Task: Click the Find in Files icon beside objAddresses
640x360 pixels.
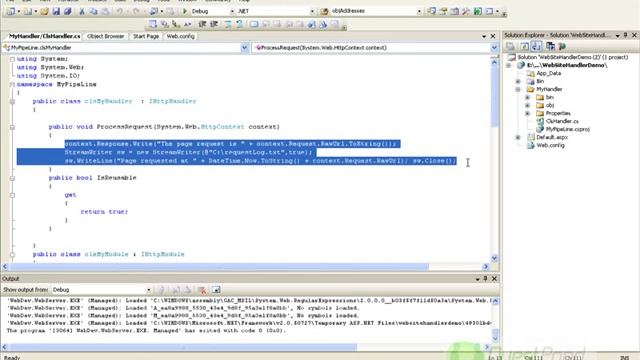Action: [x=324, y=11]
